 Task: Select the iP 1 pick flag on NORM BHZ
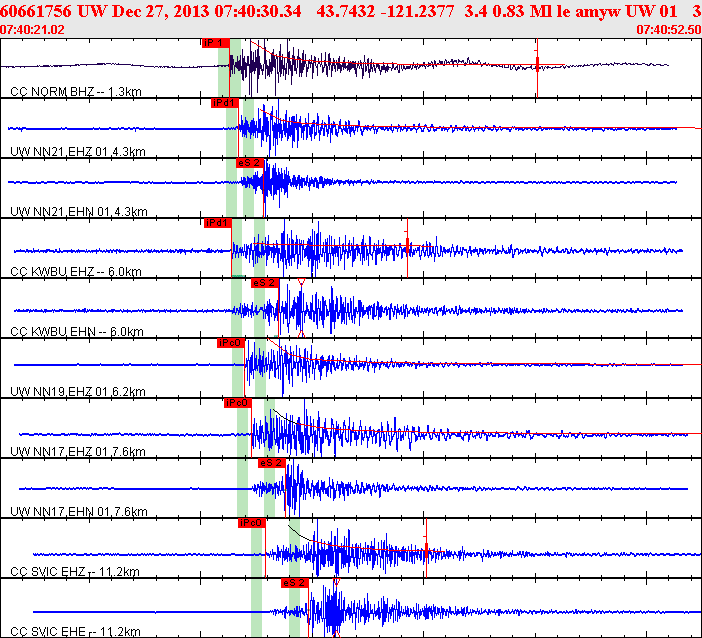point(215,43)
